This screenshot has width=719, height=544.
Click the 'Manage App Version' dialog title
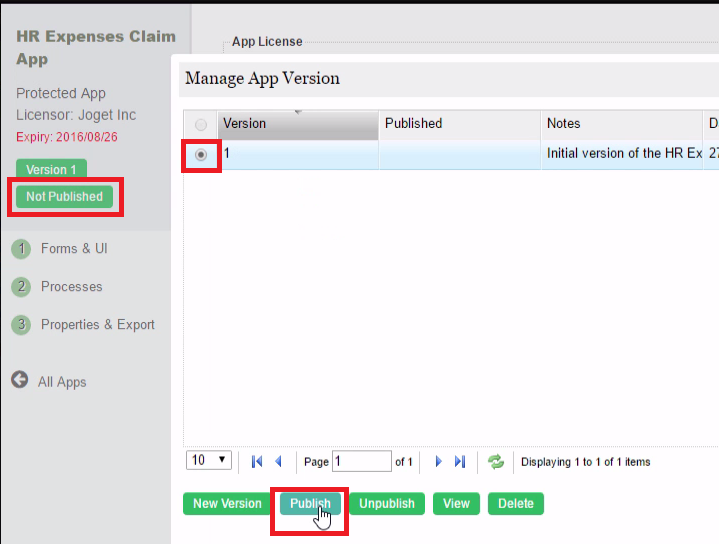coord(262,78)
